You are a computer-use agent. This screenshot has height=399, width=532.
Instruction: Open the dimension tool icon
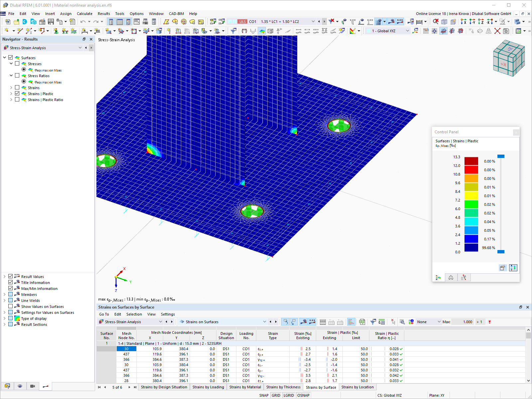coord(85,31)
